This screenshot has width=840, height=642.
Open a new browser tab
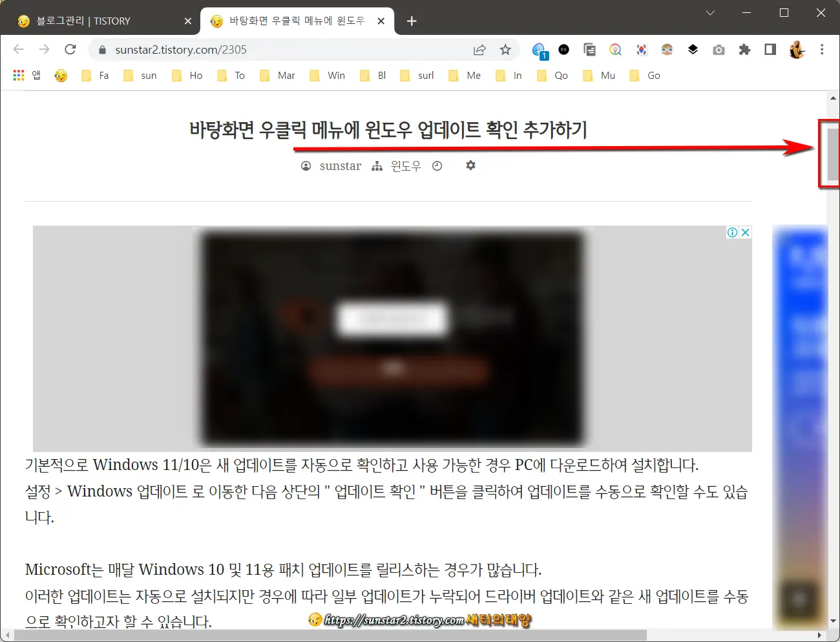(x=412, y=21)
